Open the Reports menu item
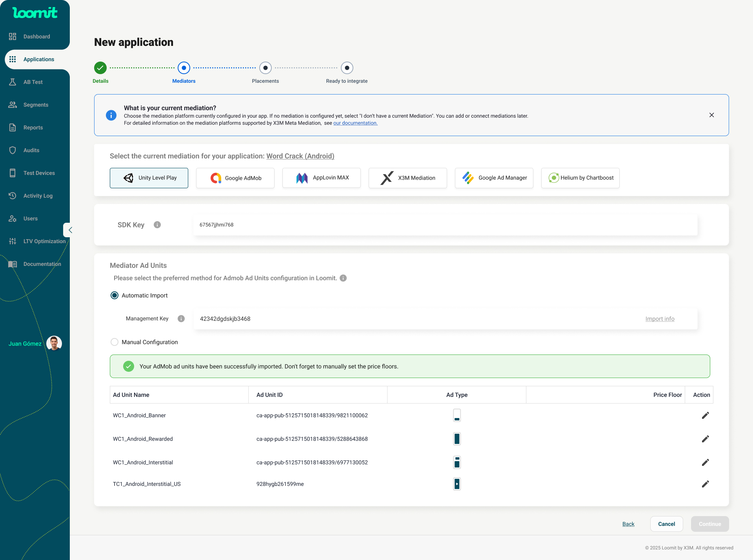 (x=33, y=127)
